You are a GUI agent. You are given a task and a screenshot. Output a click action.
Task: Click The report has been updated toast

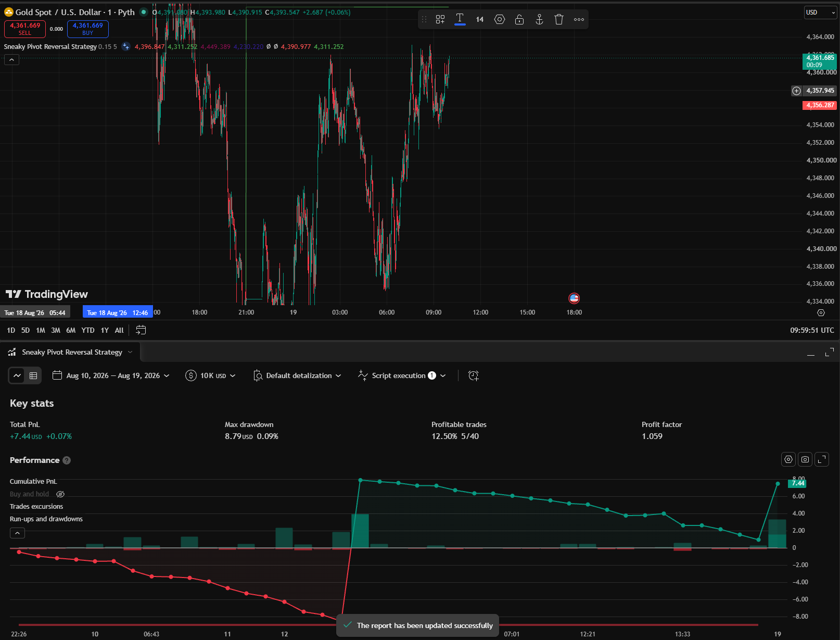pos(418,625)
